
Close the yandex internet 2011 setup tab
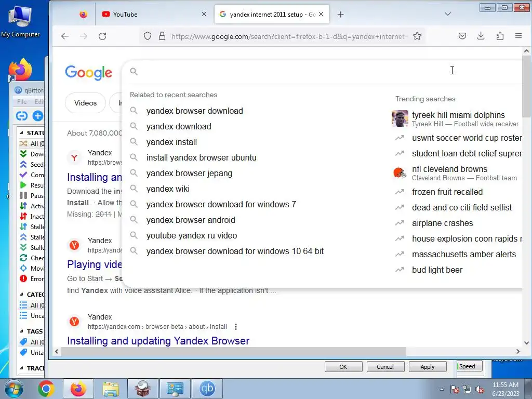[321, 14]
